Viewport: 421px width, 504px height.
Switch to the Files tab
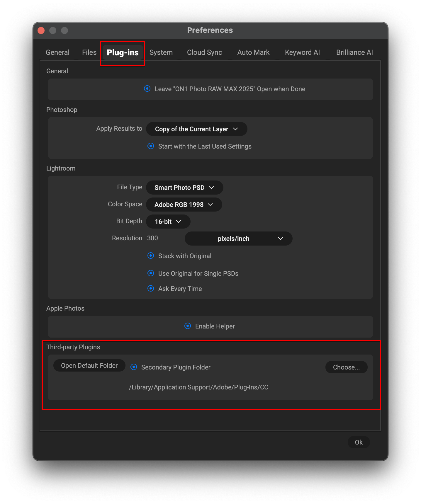[x=89, y=52]
